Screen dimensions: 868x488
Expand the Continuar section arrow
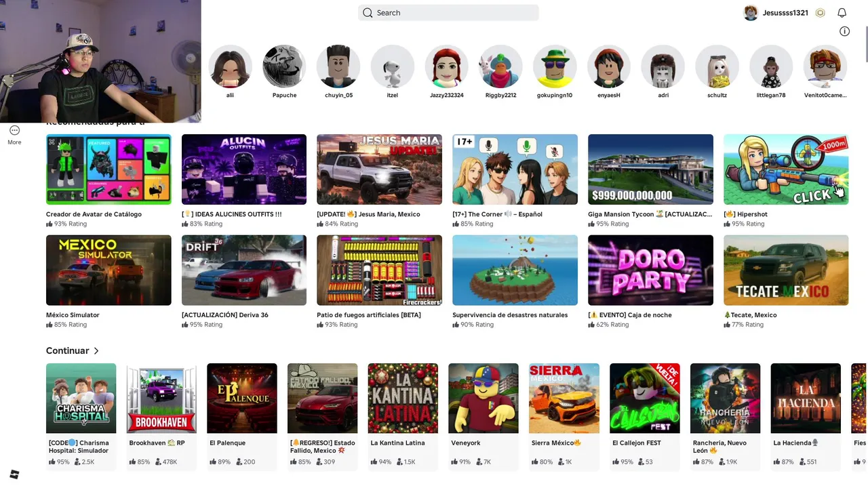point(96,350)
